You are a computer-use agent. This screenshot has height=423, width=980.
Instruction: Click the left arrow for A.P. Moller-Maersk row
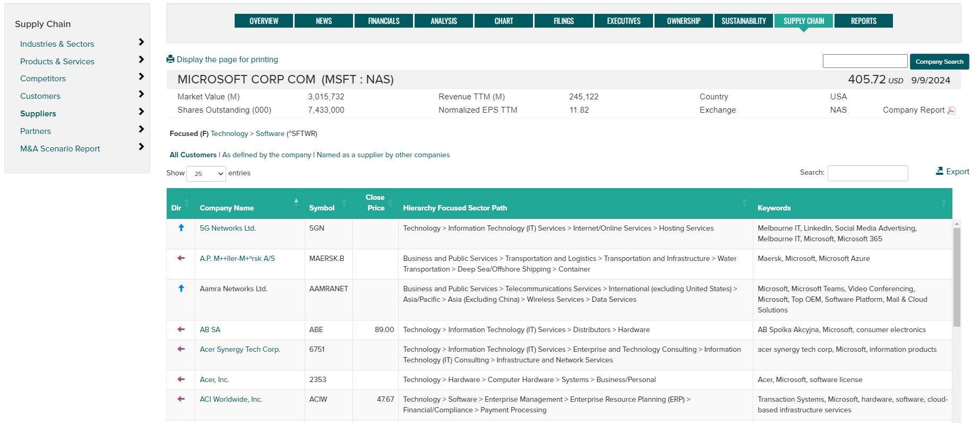[181, 258]
